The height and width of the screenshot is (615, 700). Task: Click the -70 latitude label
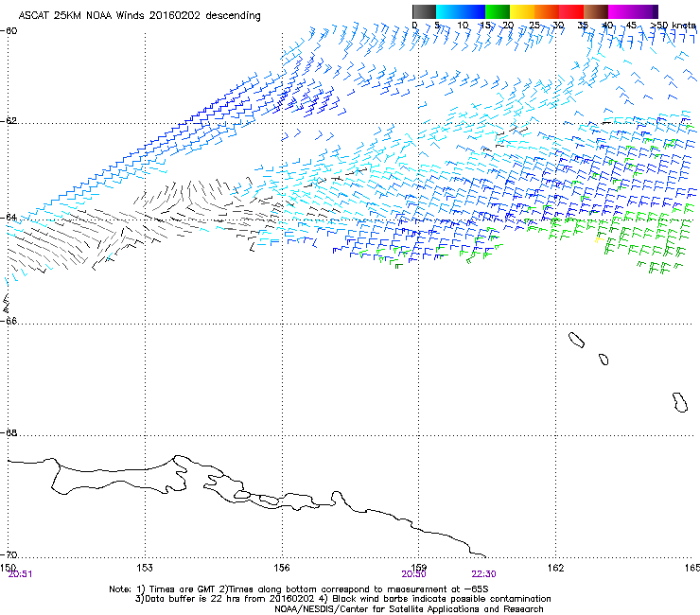pyautogui.click(x=9, y=555)
